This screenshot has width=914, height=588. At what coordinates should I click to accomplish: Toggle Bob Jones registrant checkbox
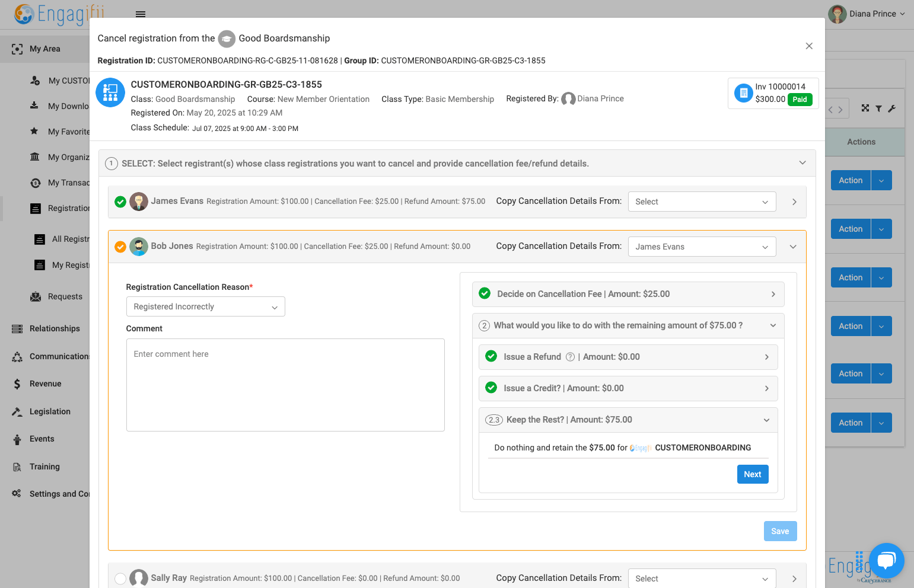pos(120,247)
